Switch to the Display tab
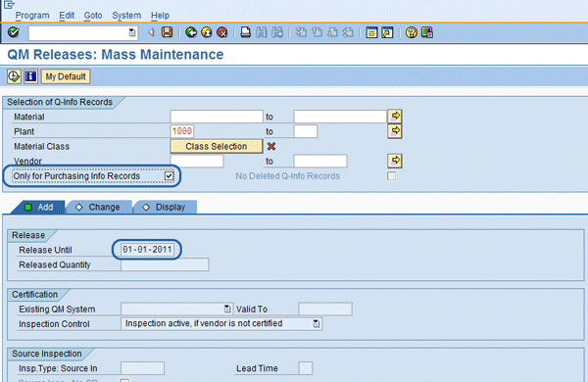 166,207
